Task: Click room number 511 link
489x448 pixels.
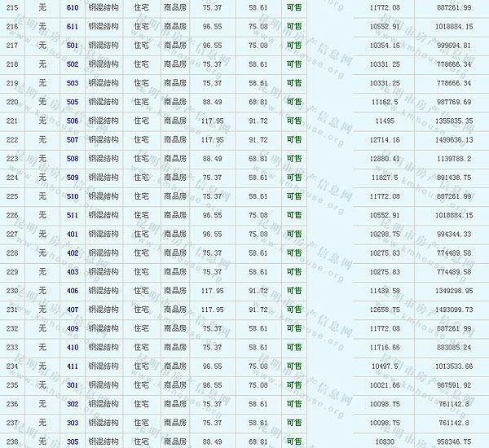Action: pos(73,215)
